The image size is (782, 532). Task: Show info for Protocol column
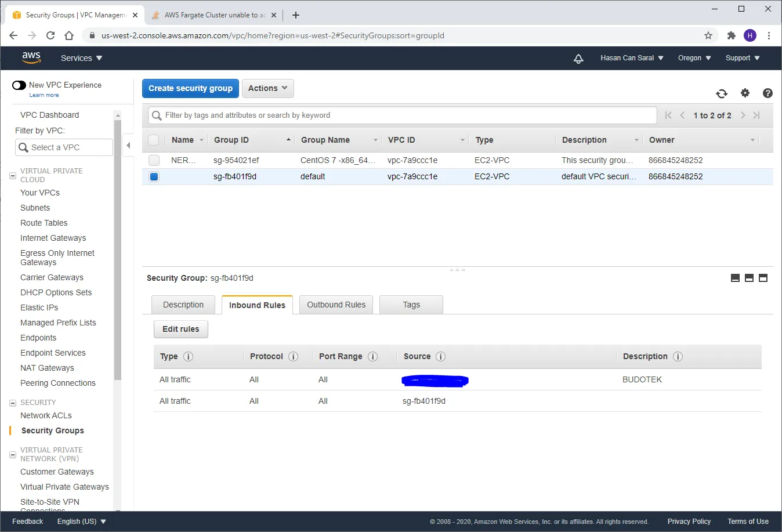click(x=293, y=356)
